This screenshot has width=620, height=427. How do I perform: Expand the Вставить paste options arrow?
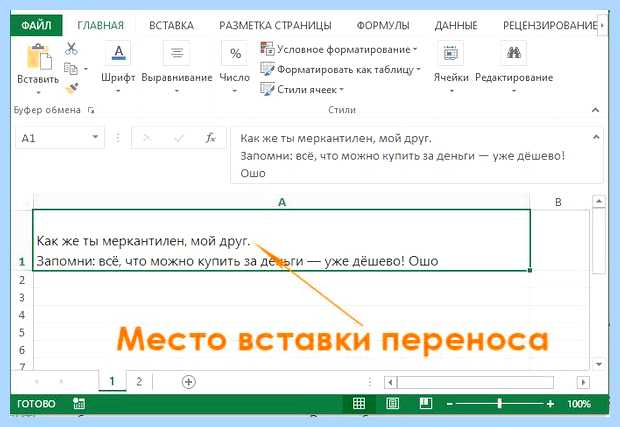38,93
